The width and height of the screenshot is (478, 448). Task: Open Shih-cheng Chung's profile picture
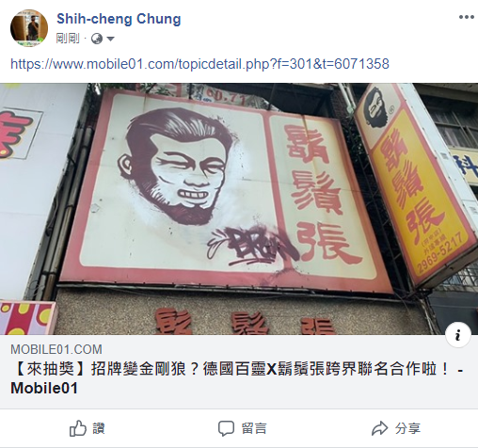[x=29, y=28]
